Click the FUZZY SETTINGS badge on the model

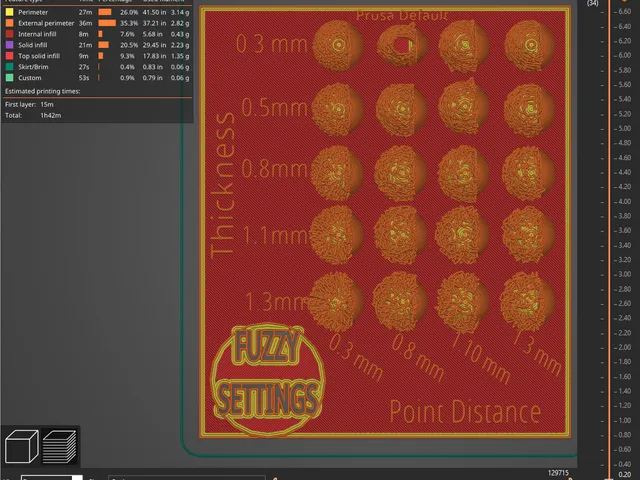point(268,380)
